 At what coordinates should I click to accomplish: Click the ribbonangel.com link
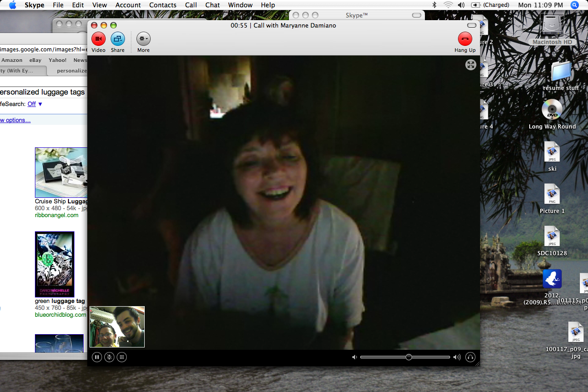coord(57,215)
